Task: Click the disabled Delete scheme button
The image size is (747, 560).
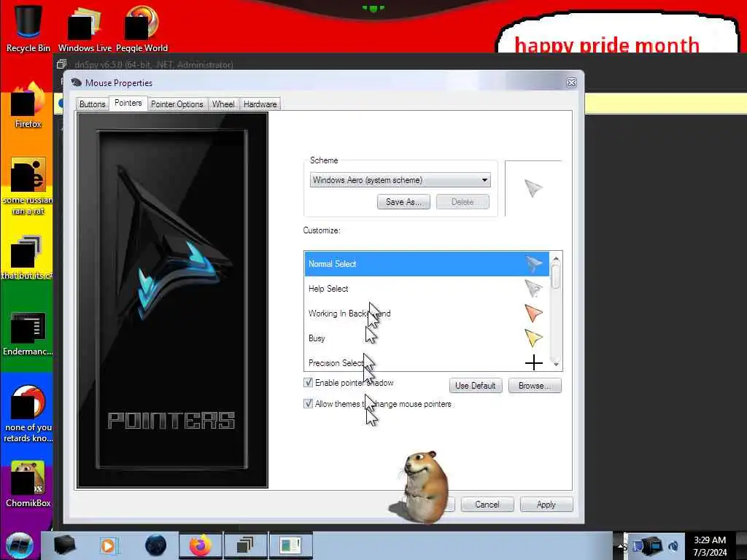Action: point(462,202)
